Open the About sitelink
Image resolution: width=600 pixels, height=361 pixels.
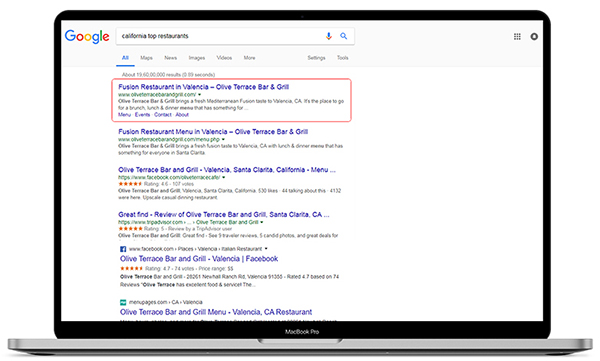(182, 114)
